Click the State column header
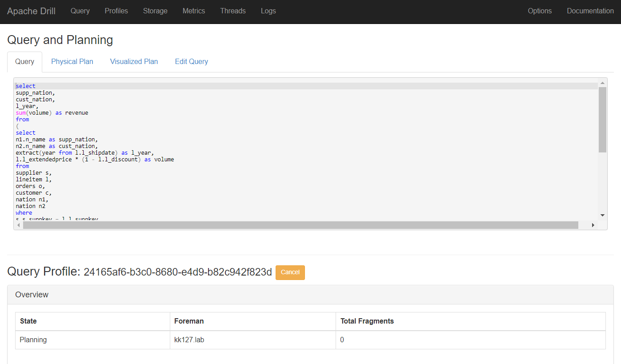621x364 pixels. click(x=92, y=321)
